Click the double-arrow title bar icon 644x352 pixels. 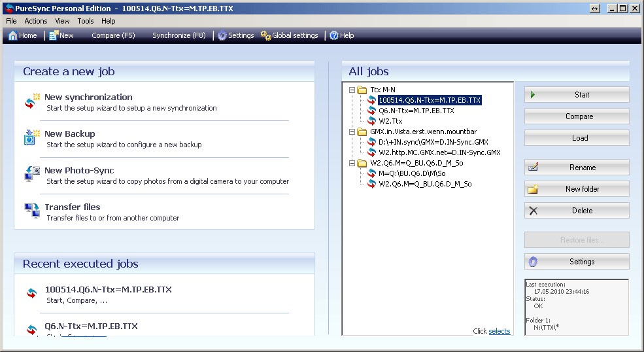(595, 9)
